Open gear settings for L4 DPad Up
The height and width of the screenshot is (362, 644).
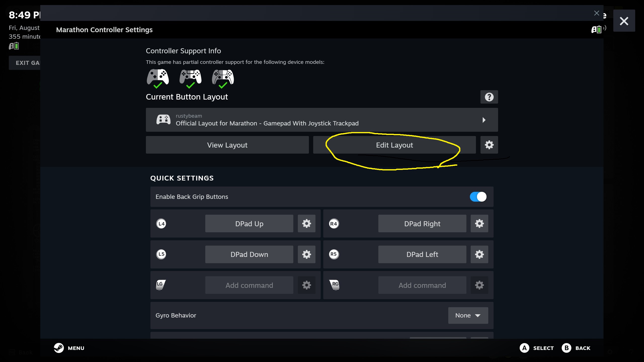click(306, 223)
